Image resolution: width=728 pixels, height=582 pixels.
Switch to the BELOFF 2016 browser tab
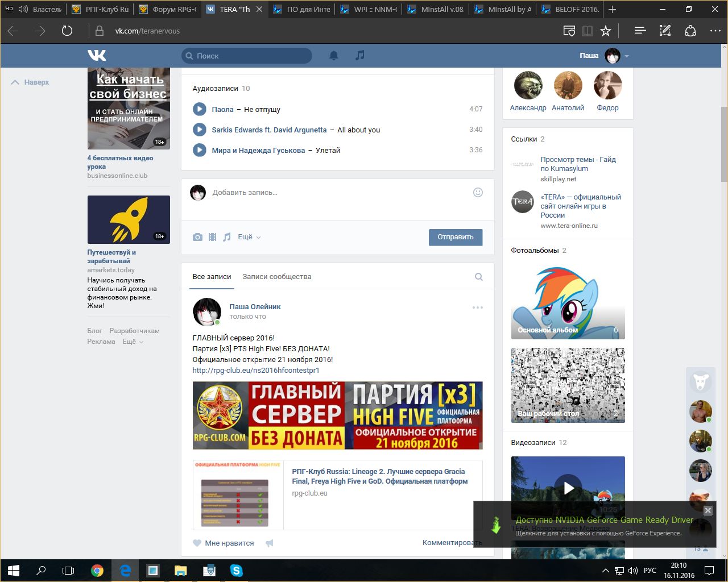coord(570,9)
